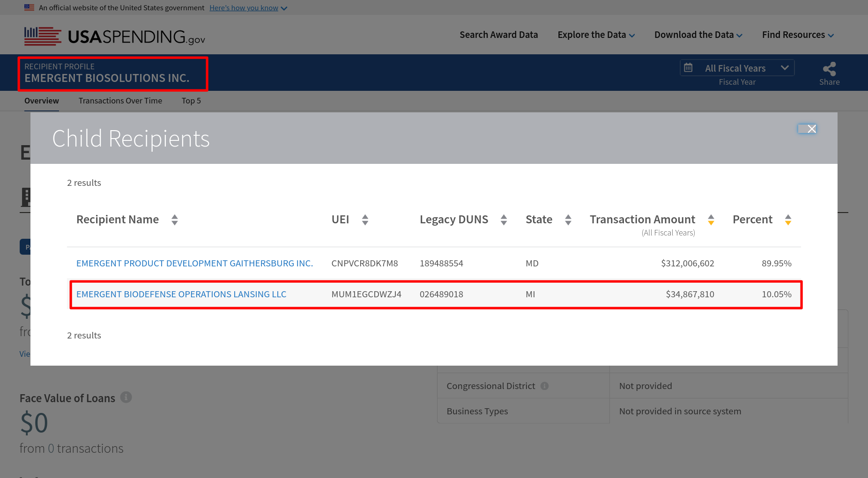The image size is (868, 478).
Task: Sort by Percent column arrows
Action: tap(788, 220)
